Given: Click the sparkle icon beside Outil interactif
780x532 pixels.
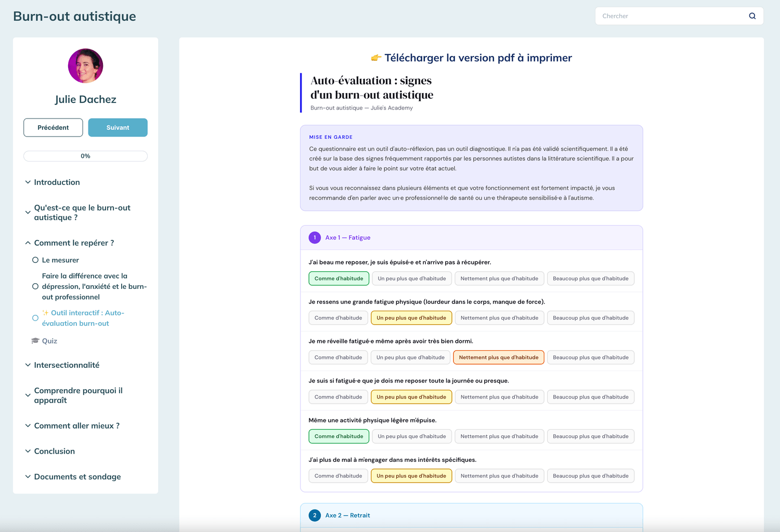Looking at the screenshot, I should (x=46, y=313).
